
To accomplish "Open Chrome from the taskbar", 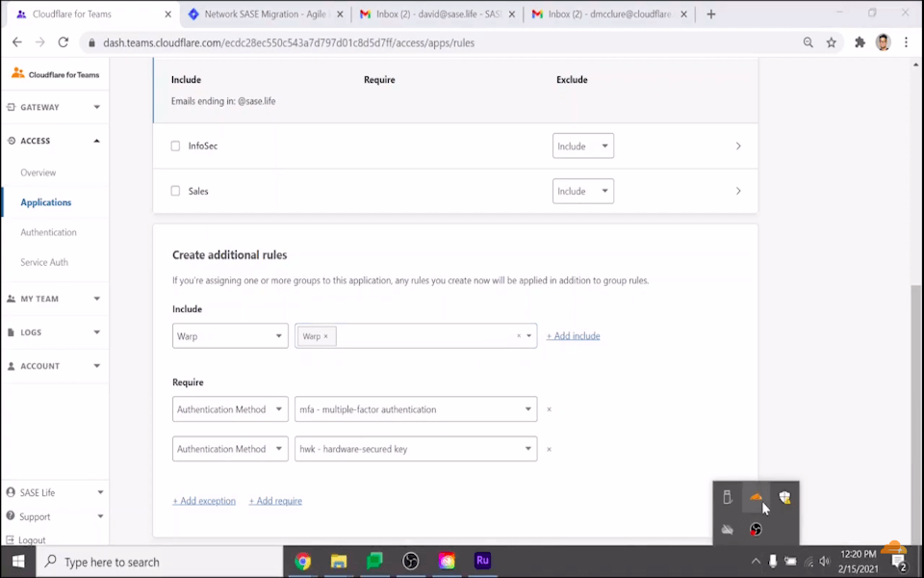I will click(x=303, y=561).
